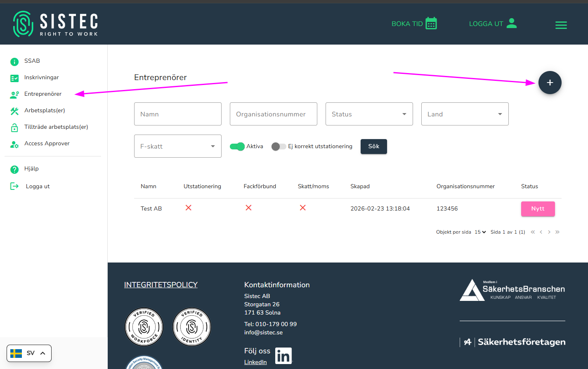
Task: Change Objekt per sida value
Action: [x=480, y=232]
